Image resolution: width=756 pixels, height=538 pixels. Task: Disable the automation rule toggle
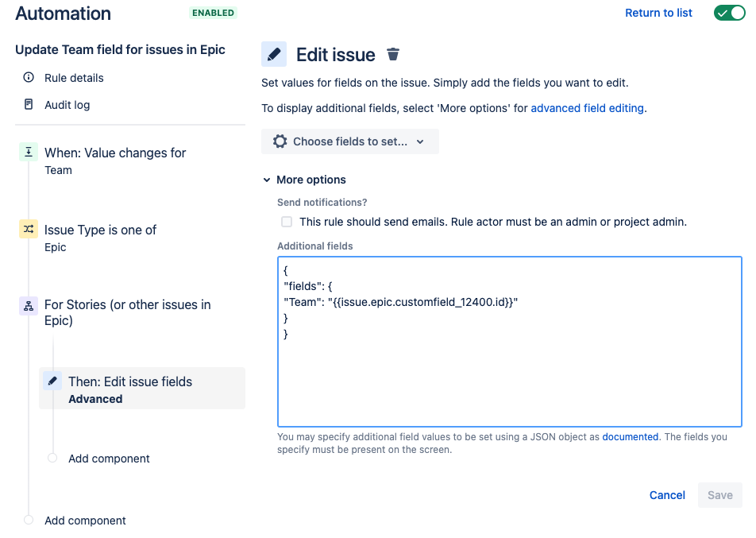[x=728, y=13]
